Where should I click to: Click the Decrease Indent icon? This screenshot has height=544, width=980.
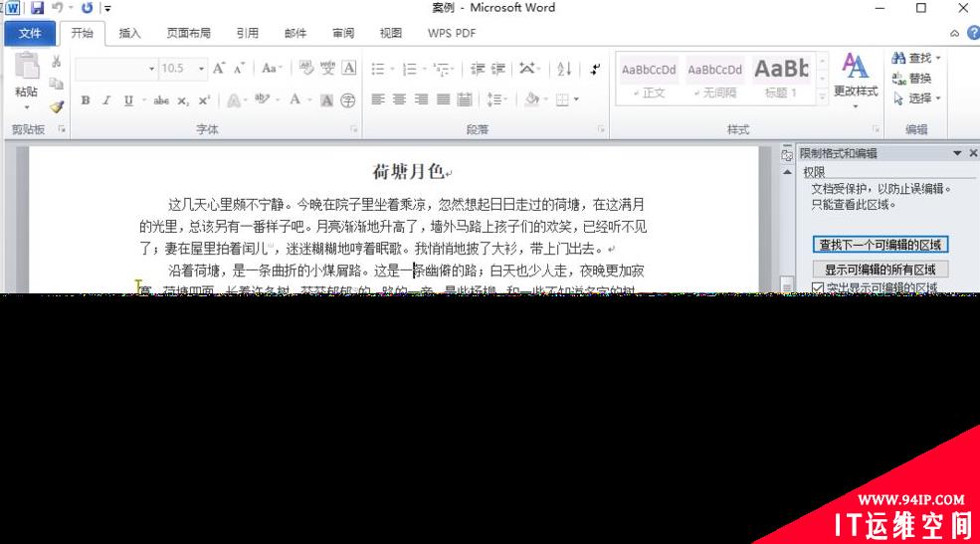pyautogui.click(x=478, y=69)
